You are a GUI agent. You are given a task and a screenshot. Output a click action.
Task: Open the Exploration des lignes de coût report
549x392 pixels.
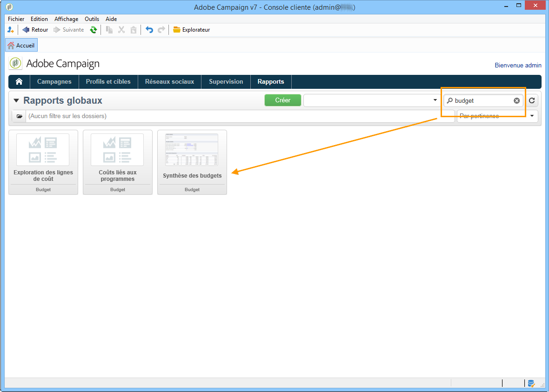click(43, 162)
